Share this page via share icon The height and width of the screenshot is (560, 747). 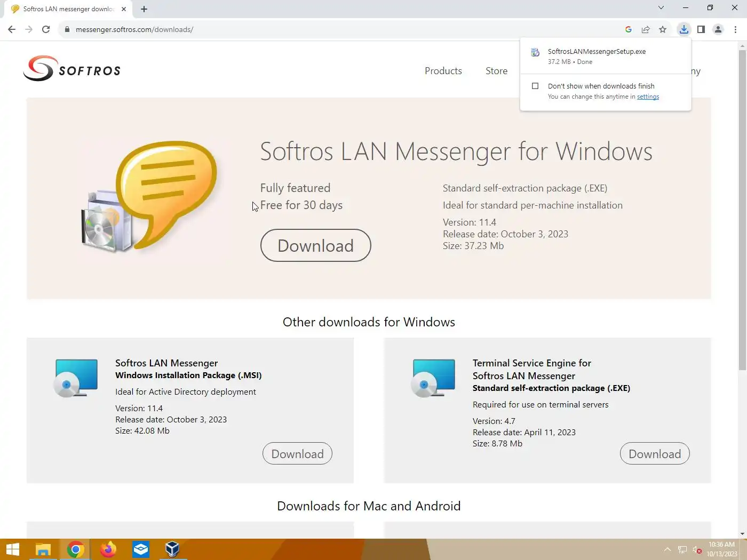coord(646,29)
